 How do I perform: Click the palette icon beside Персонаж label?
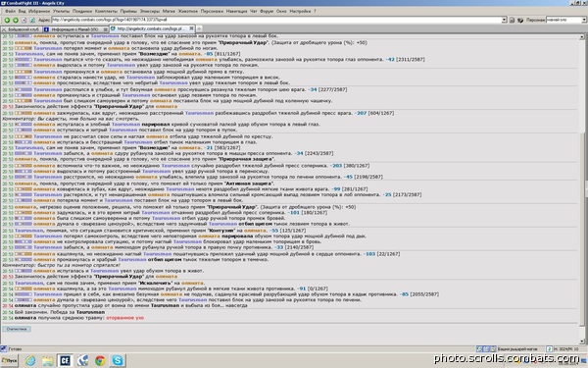pos(520,20)
